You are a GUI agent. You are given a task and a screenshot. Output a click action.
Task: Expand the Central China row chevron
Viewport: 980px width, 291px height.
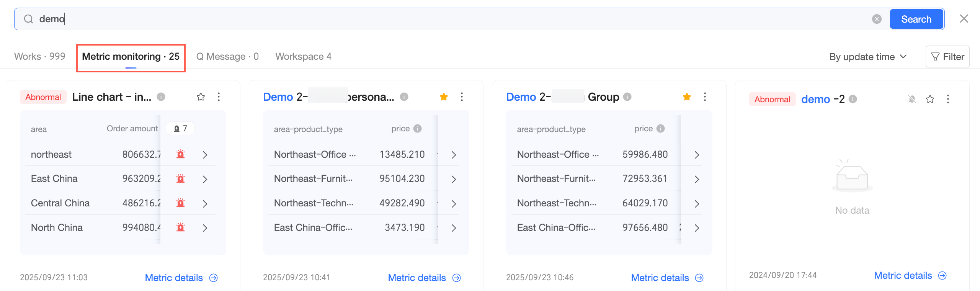205,204
